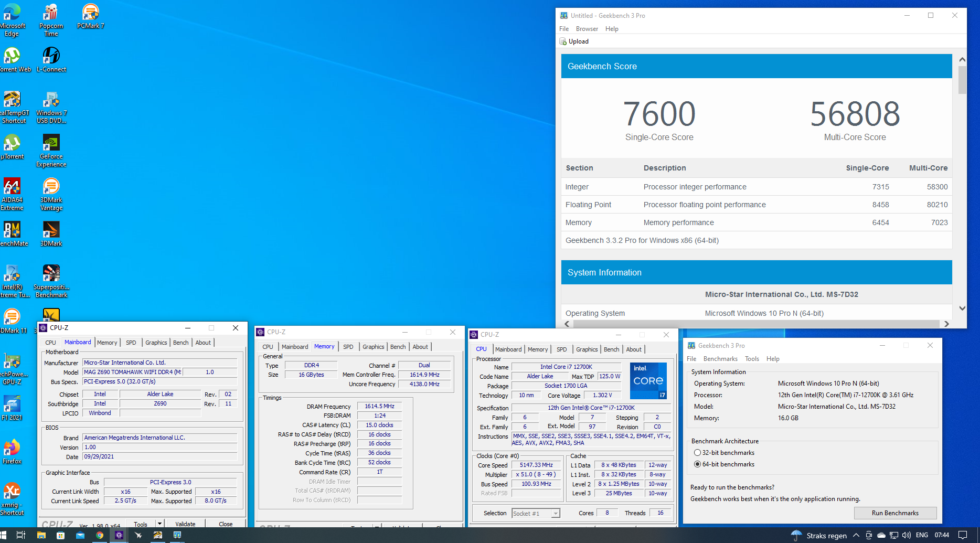
Task: Click clock showing 07:44 on taskbar
Action: 942,535
